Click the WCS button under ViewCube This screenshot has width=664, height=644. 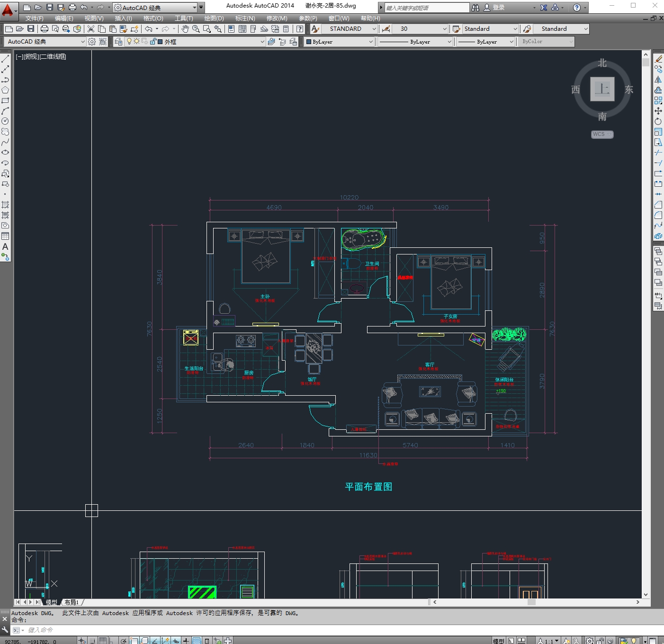[602, 134]
